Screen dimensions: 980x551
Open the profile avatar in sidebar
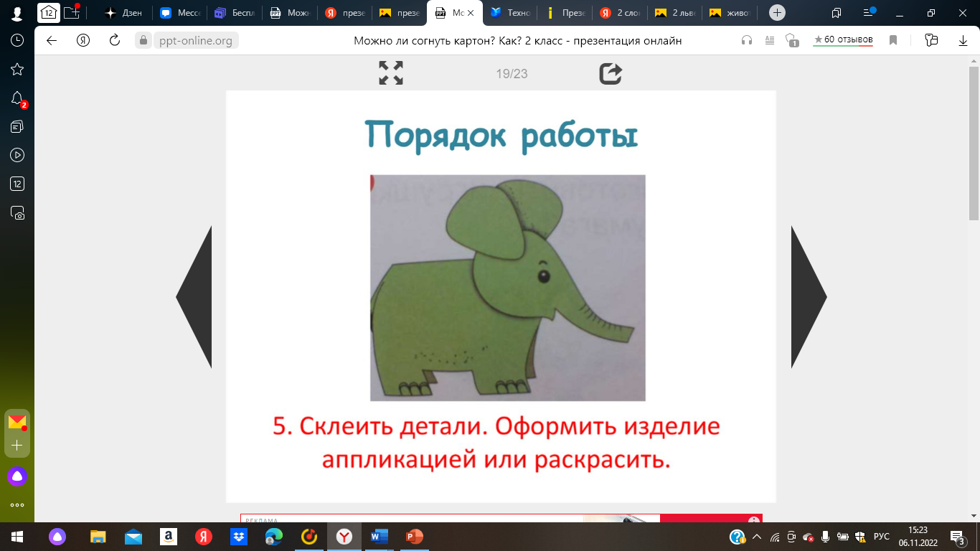pyautogui.click(x=17, y=12)
